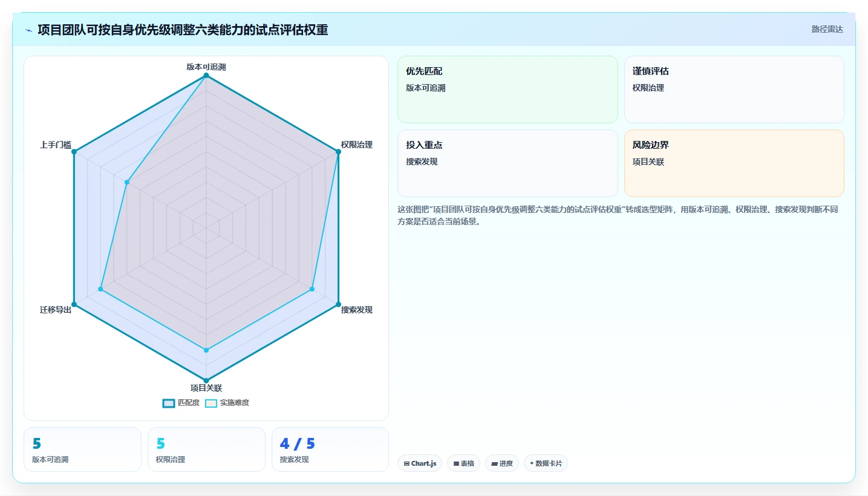Click the 权限治理 radar axis label
The image size is (868, 496).
click(x=356, y=145)
